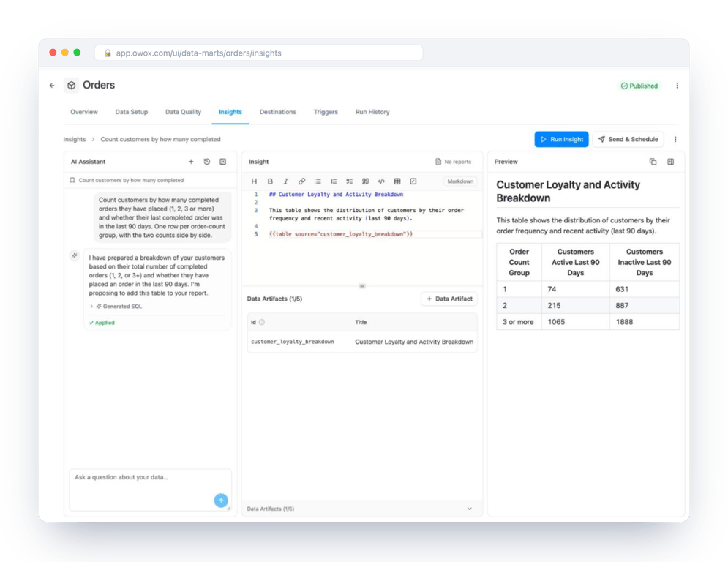
Task: Click the Applied status label
Action: point(102,322)
